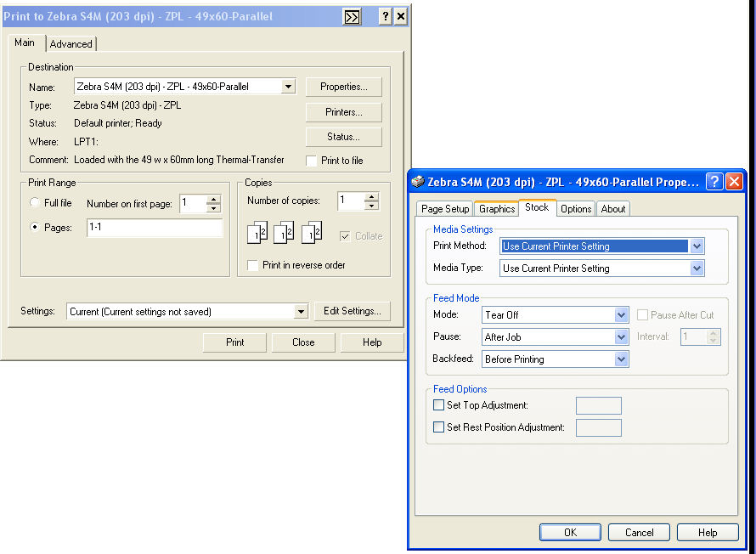Image resolution: width=756 pixels, height=554 pixels.
Task: Open the Pause dropdown showing After Job
Action: coord(622,337)
